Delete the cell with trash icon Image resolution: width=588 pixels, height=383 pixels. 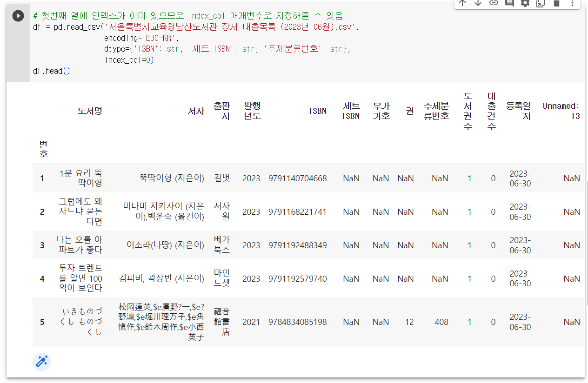click(x=556, y=3)
